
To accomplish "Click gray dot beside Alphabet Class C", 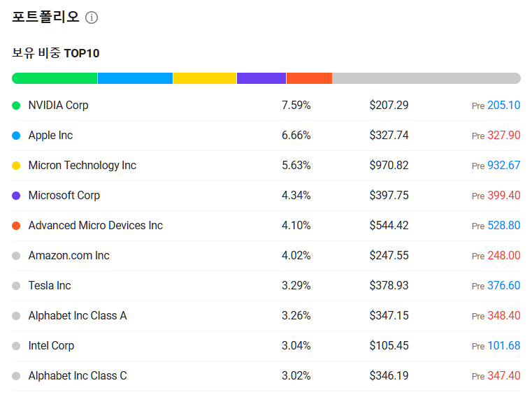I will [x=16, y=376].
